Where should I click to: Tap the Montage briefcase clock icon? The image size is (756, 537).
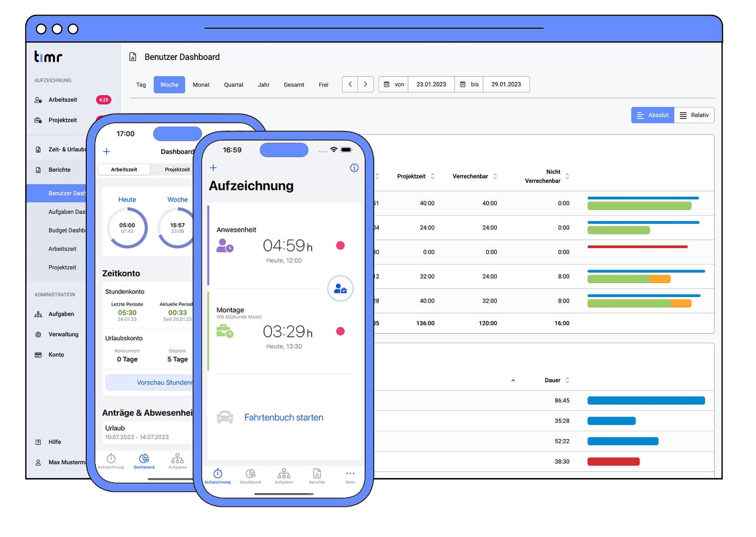tap(225, 331)
